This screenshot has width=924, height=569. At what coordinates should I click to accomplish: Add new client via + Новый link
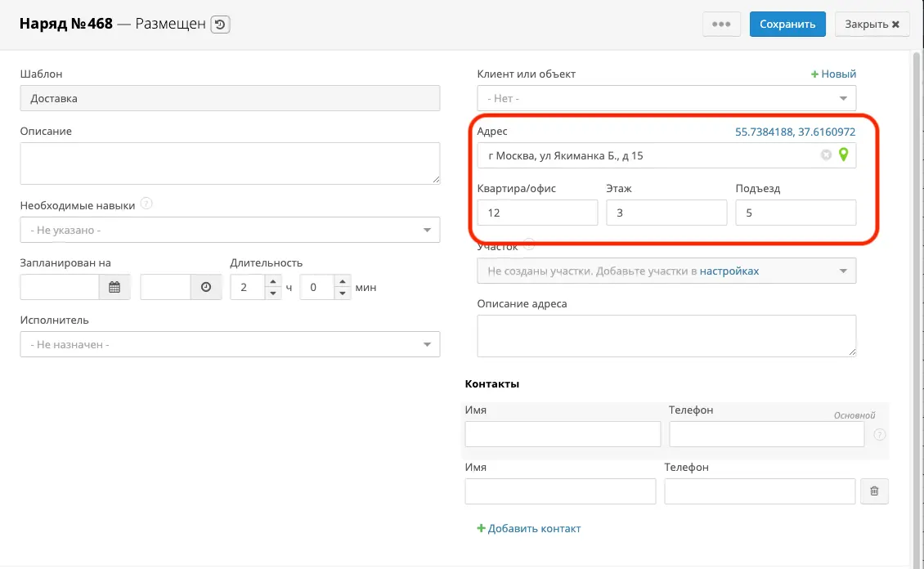[x=833, y=74]
